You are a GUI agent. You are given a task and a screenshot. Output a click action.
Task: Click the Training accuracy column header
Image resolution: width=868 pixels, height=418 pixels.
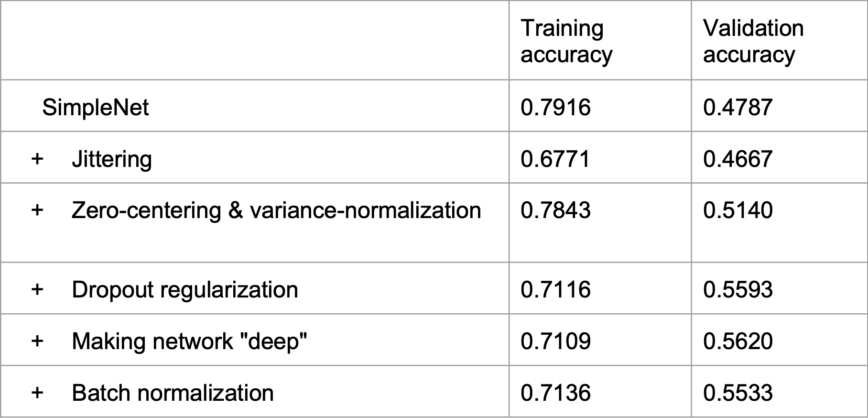566,41
